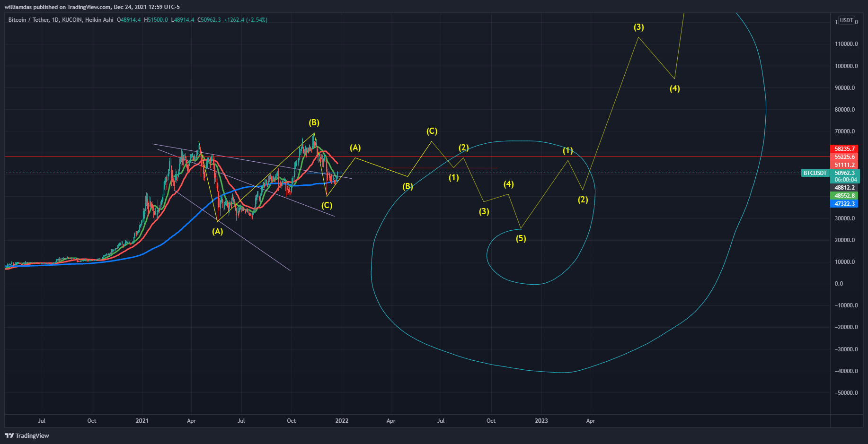Click the high value H51500.0
This screenshot has width=868, height=444.
pos(156,20)
